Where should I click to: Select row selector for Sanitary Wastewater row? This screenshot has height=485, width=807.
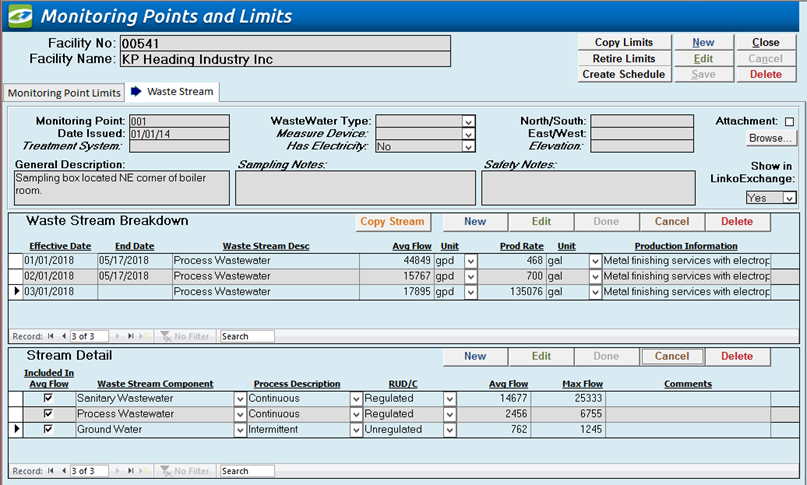(x=16, y=398)
